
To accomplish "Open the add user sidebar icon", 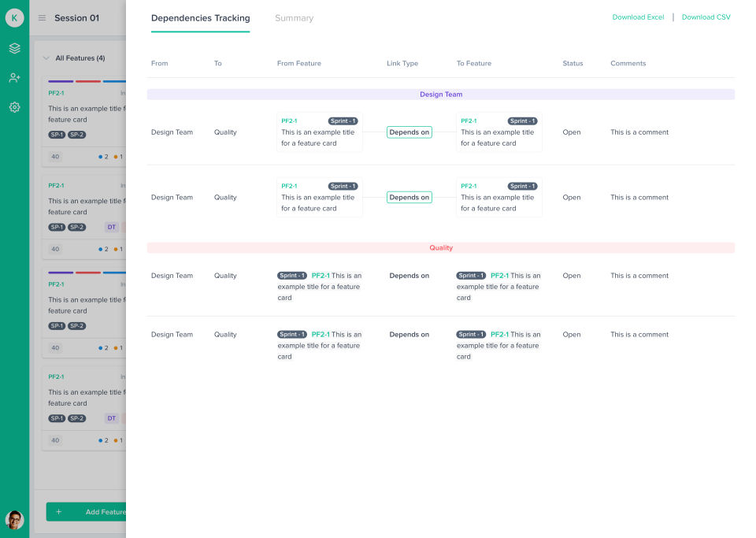I will tap(14, 78).
